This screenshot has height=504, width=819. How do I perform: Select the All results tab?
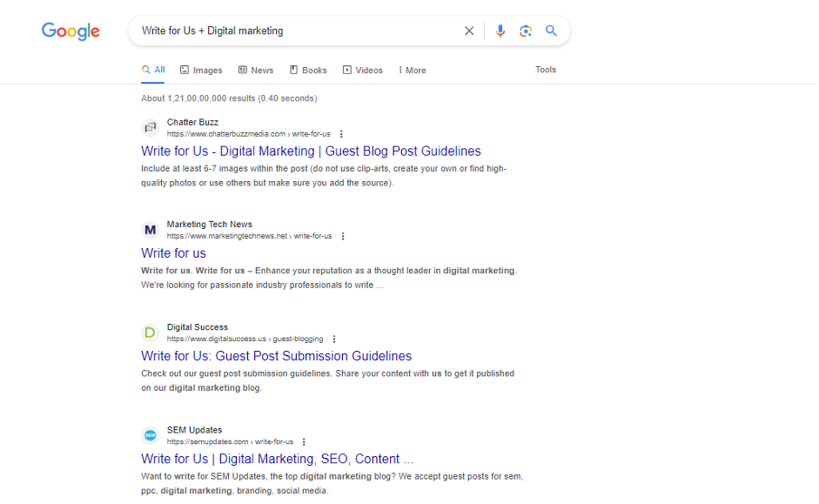click(153, 70)
